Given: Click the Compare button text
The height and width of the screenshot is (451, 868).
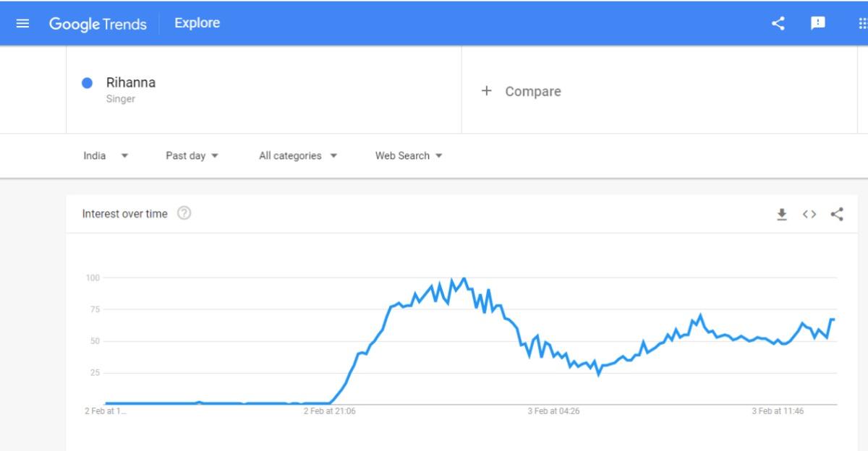Looking at the screenshot, I should coord(533,92).
